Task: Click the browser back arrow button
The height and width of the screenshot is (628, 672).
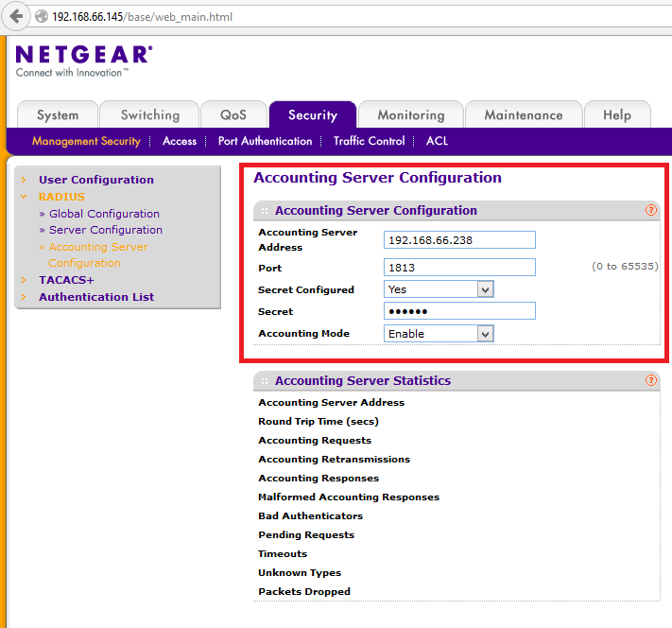Action: click(x=16, y=17)
